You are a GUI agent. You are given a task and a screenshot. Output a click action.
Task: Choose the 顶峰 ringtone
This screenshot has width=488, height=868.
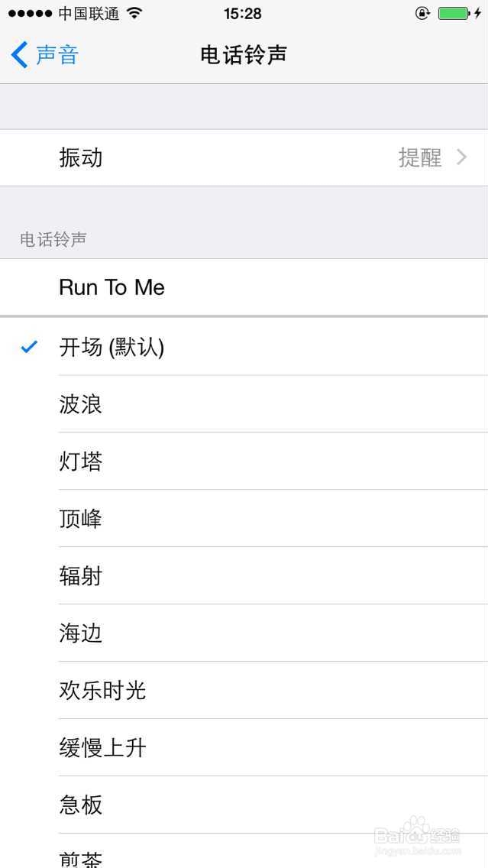(244, 519)
